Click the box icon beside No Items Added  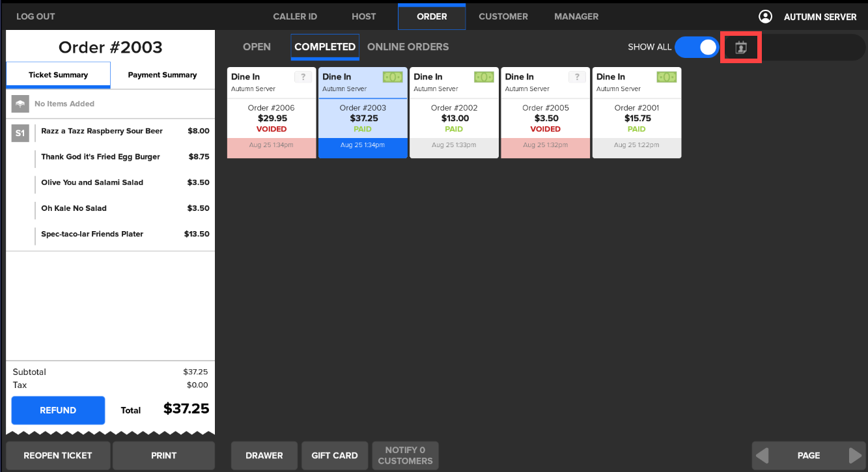pos(20,104)
